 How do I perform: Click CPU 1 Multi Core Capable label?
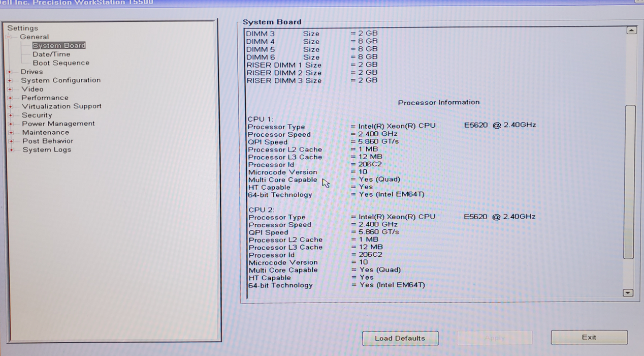[x=282, y=180]
